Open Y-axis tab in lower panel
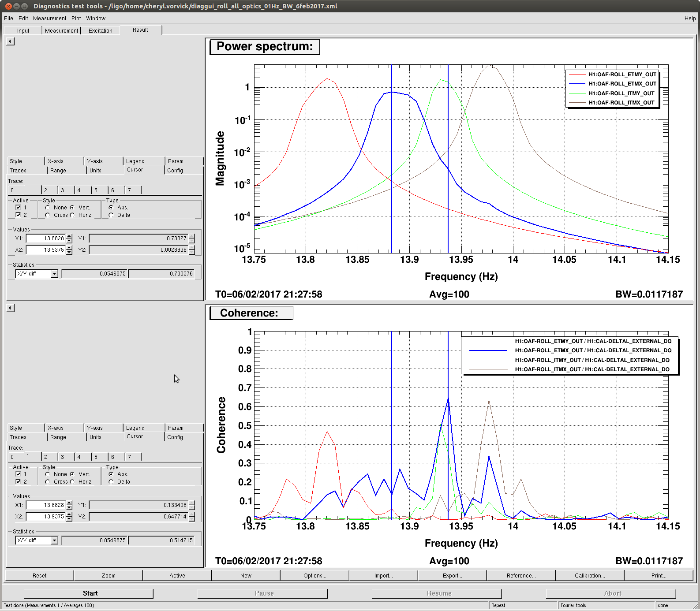 [103, 428]
